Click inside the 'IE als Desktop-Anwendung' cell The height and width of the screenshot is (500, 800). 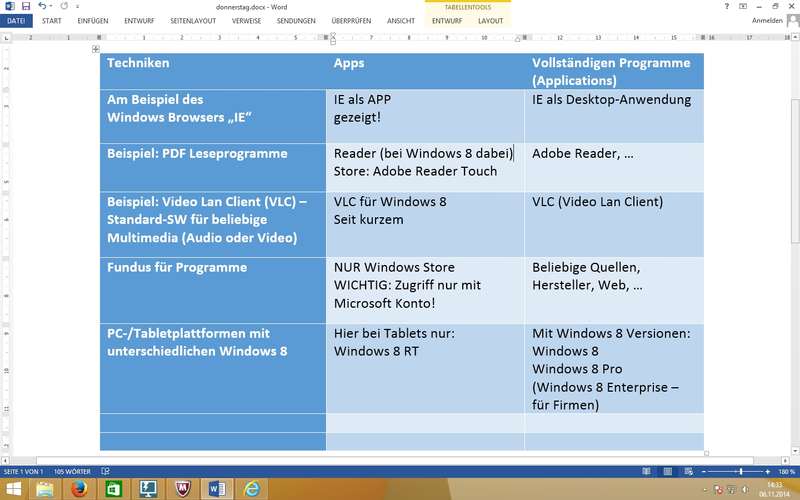pyautogui.click(x=611, y=100)
